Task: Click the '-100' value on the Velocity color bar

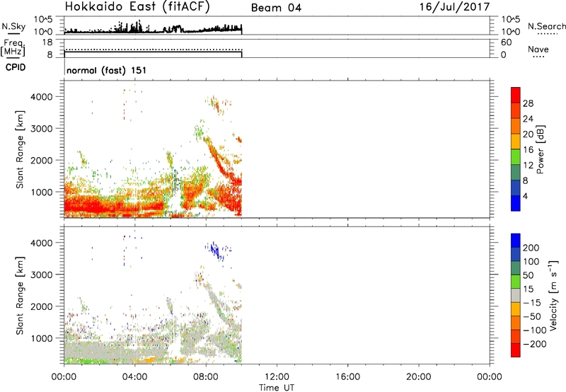Action: click(535, 330)
